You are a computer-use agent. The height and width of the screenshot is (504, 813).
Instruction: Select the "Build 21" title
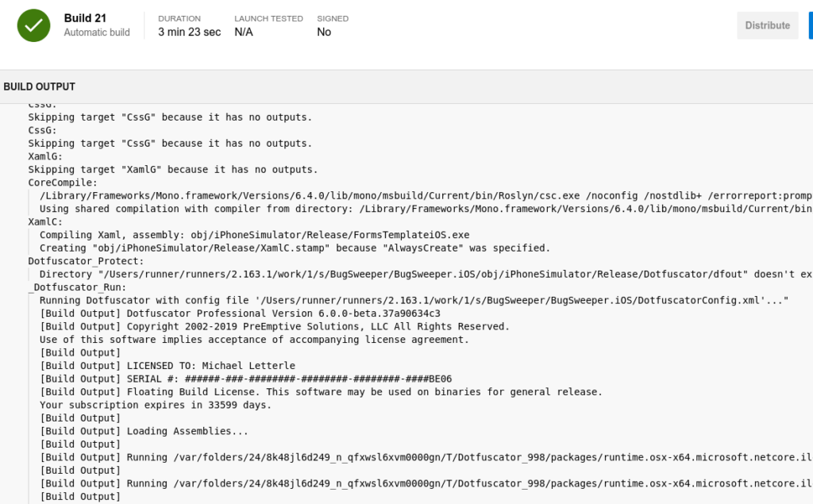coord(85,18)
